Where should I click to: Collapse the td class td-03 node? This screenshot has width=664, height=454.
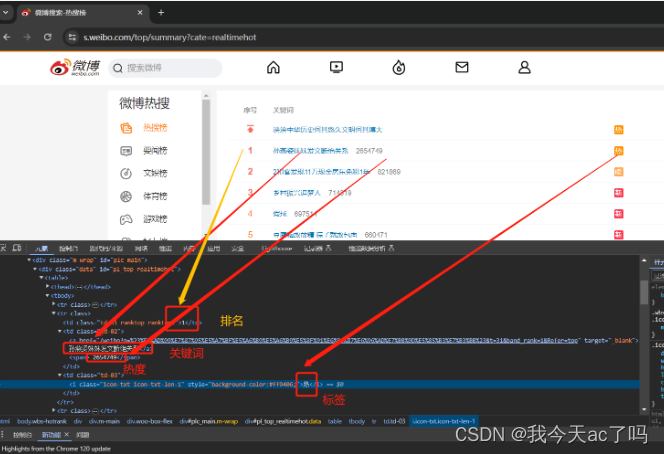60,375
